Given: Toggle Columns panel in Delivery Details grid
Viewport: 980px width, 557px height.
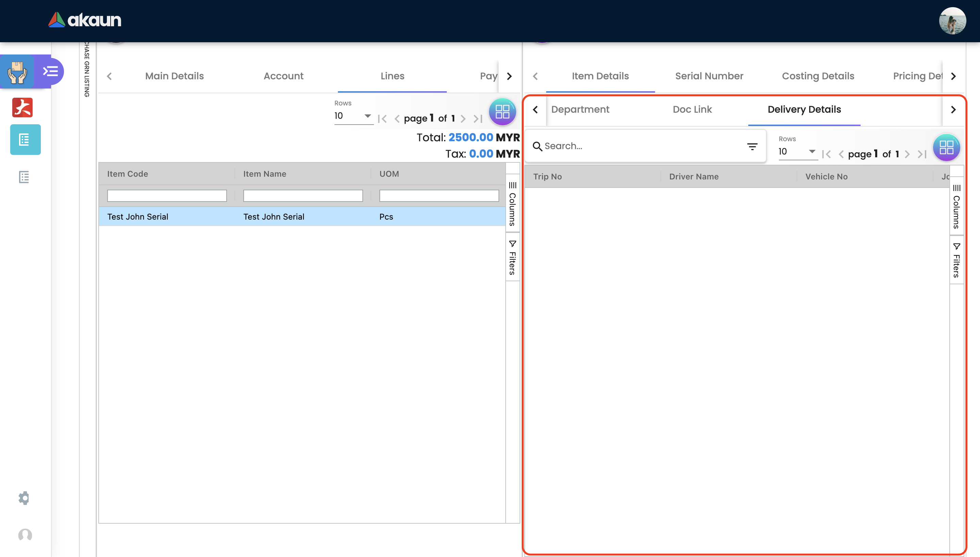Looking at the screenshot, I should (x=956, y=206).
